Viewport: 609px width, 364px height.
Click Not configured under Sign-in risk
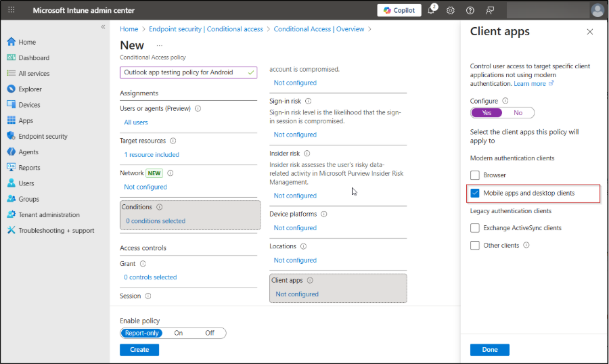[295, 135]
